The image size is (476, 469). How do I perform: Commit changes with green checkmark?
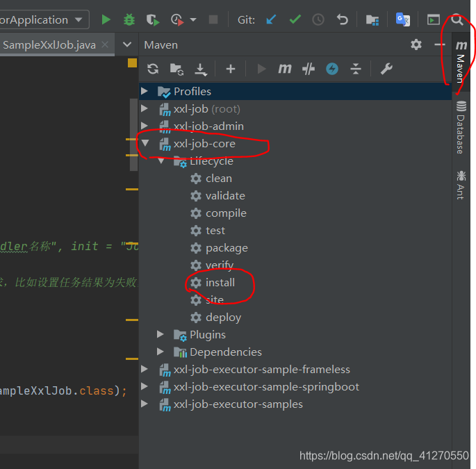coord(295,19)
